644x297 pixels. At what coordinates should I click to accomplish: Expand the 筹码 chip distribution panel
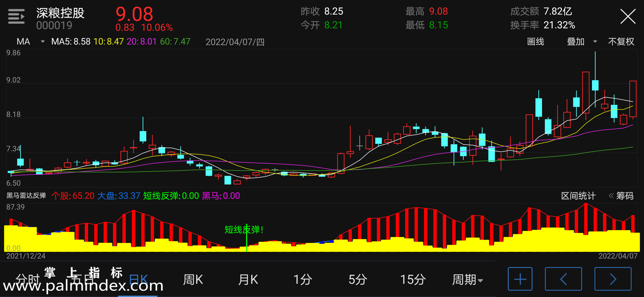click(621, 196)
